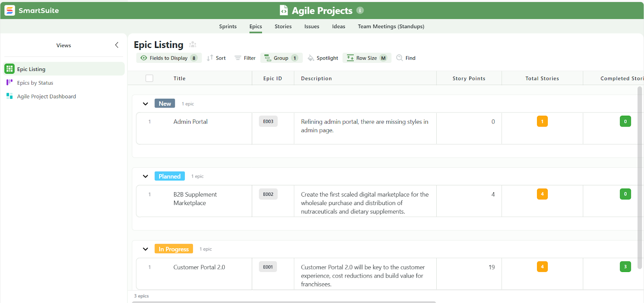Viewport: 644px width, 303px height.
Task: Open Group options showing 1
Action: pos(281,58)
